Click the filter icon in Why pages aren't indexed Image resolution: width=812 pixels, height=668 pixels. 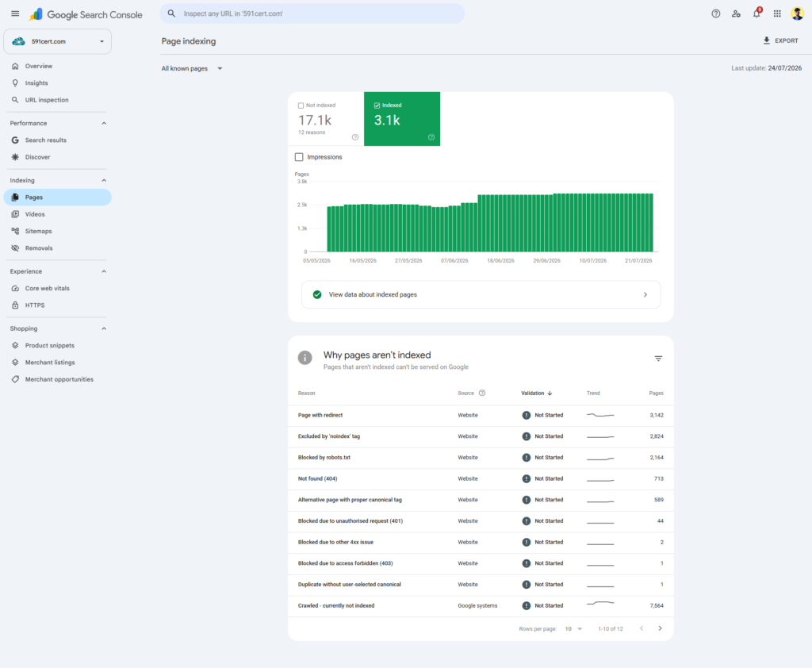tap(658, 359)
